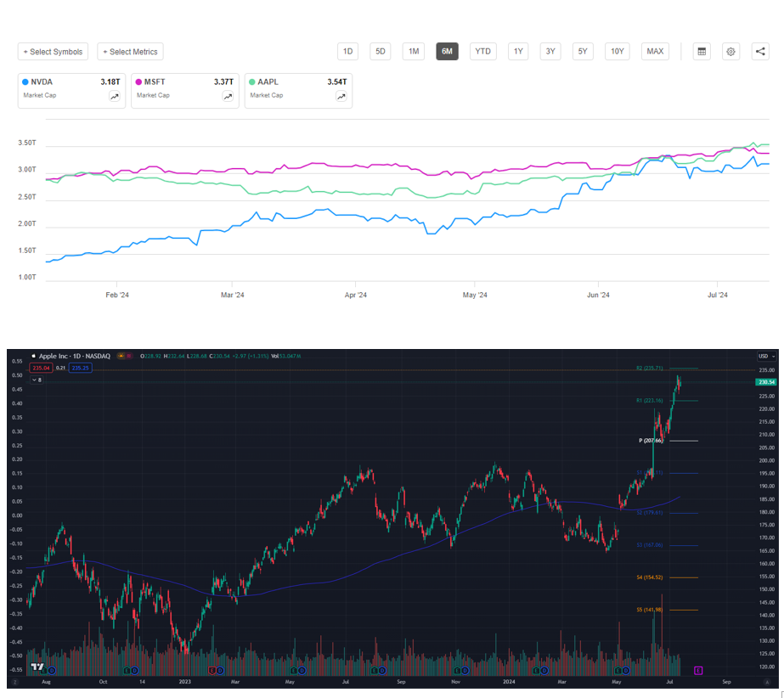The height and width of the screenshot is (698, 784).
Task: Click the Apple logo in chart title
Action: (34, 356)
